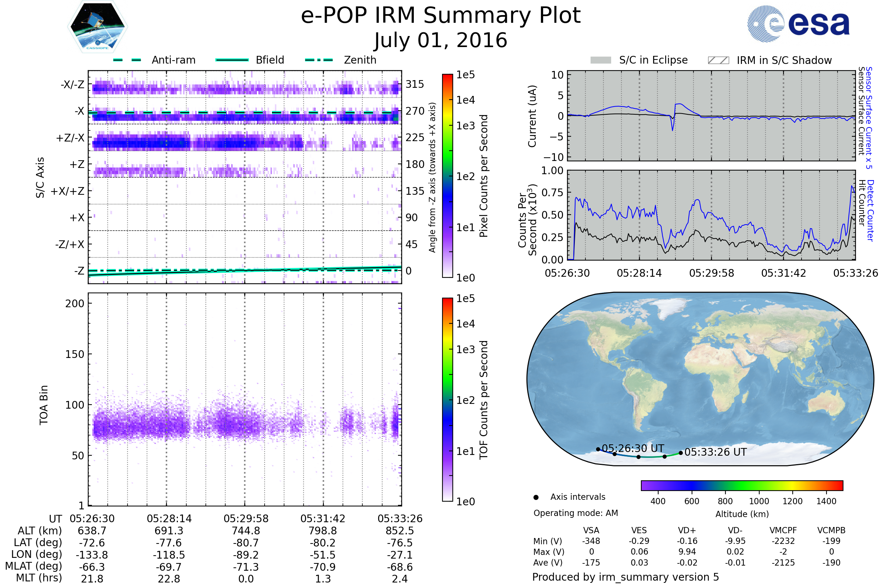Click the Pixel Counts per Second colorbar
This screenshot has height=588, width=882.
click(x=447, y=176)
